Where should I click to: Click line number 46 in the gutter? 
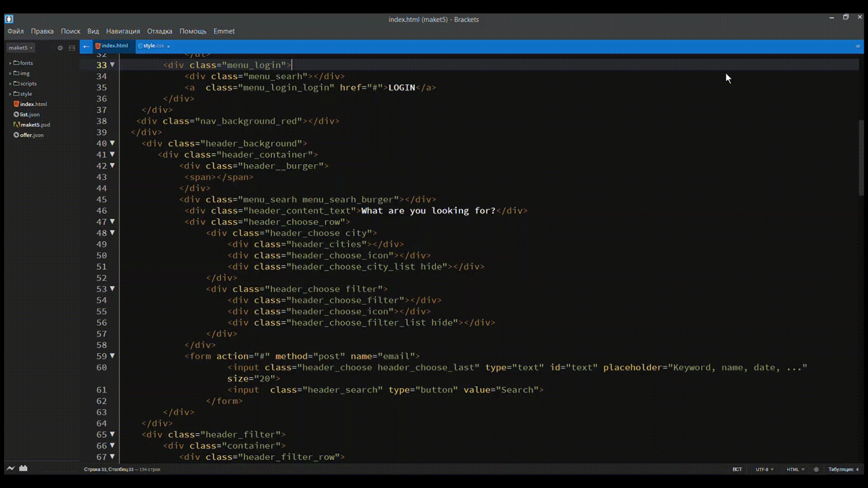102,211
